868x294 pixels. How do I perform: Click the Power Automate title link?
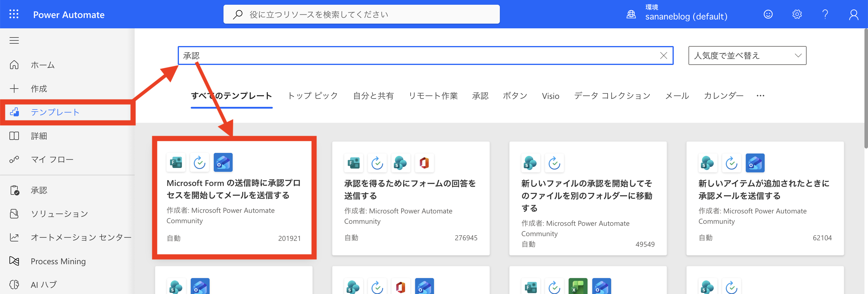(69, 14)
